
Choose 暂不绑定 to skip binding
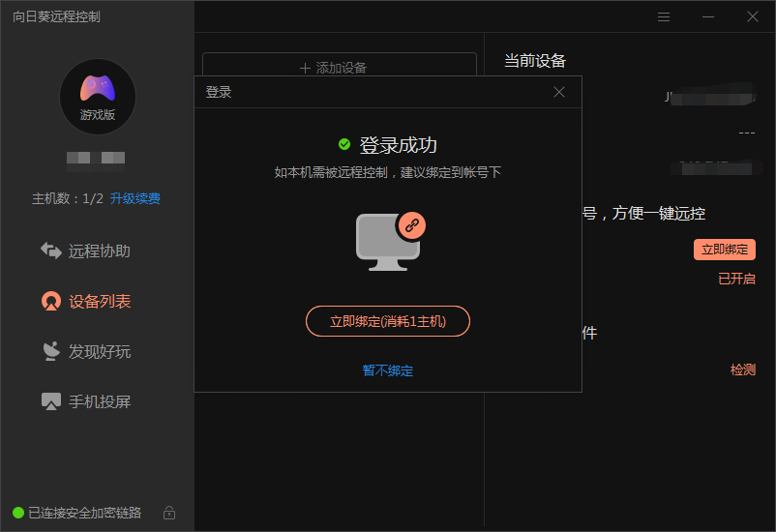[x=388, y=370]
